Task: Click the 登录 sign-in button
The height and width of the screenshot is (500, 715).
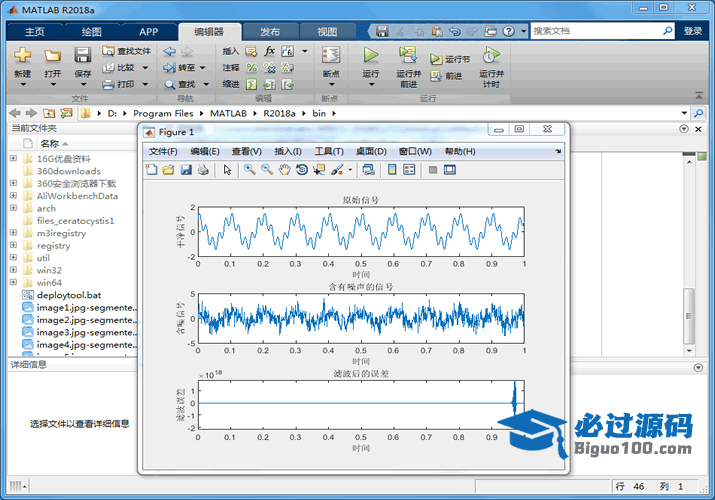Action: pos(693,31)
